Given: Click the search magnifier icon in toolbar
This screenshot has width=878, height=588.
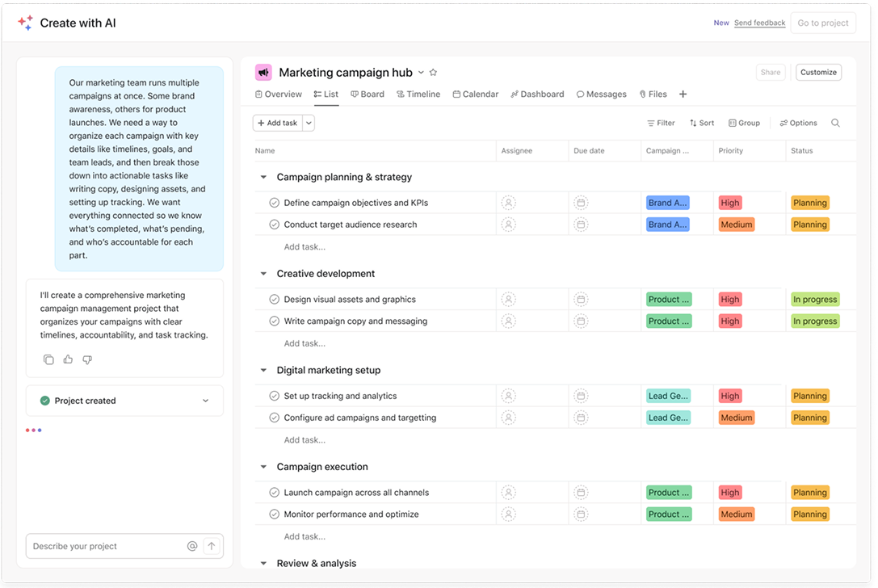Looking at the screenshot, I should [x=835, y=124].
